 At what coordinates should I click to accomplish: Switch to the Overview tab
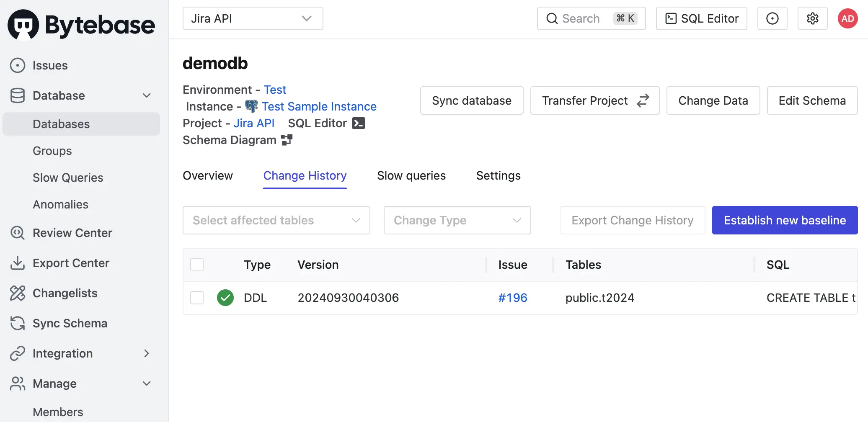tap(208, 175)
